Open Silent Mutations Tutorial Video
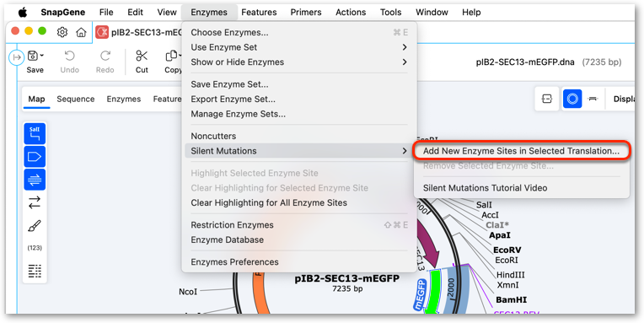This screenshot has height=323, width=644. coord(521,188)
